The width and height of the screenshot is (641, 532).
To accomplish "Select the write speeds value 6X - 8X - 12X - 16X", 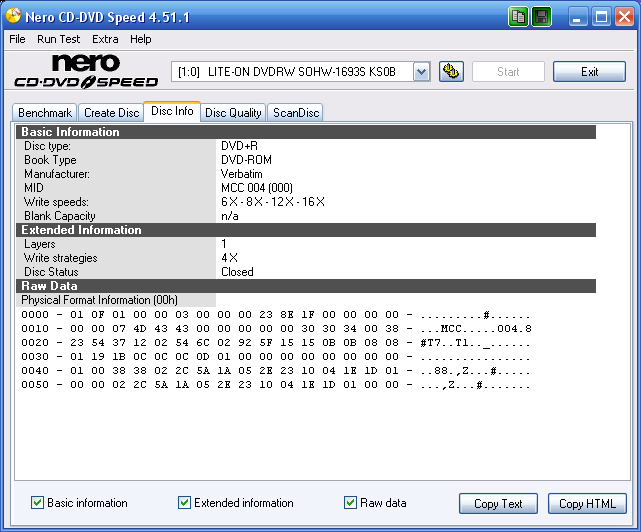I will pos(273,202).
